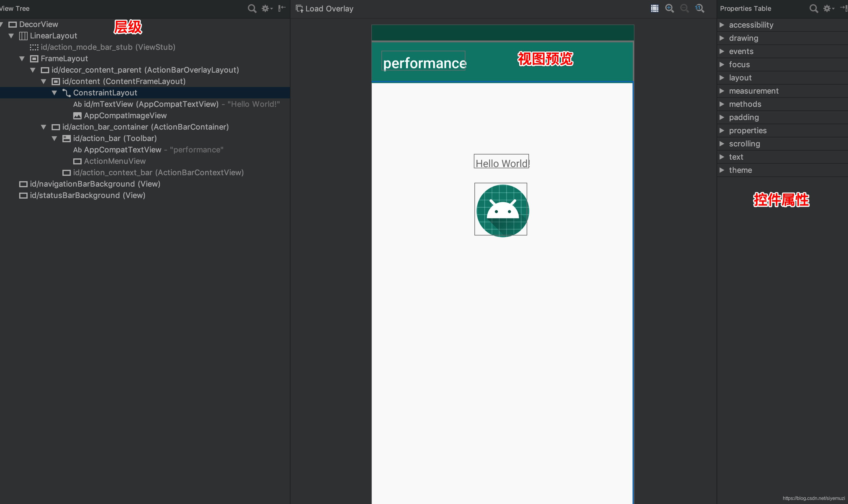The height and width of the screenshot is (504, 848).
Task: Click the zoom in magnifier icon
Action: 669,8
